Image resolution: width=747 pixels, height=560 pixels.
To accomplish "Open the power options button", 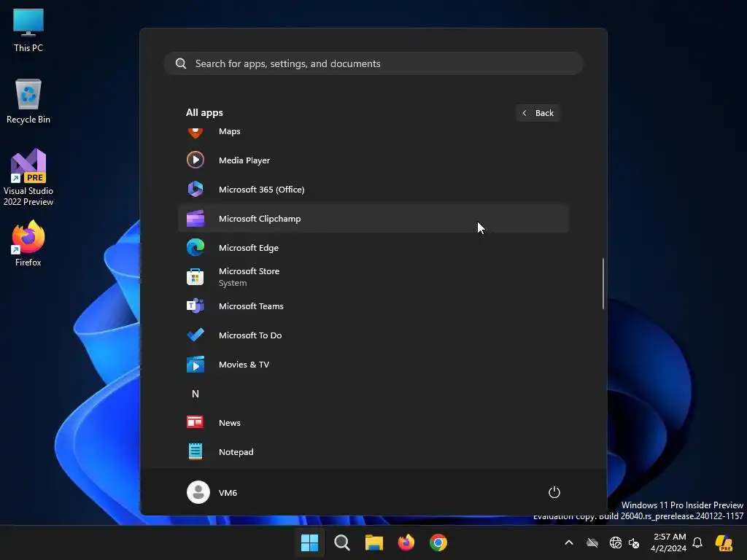I will 554,492.
